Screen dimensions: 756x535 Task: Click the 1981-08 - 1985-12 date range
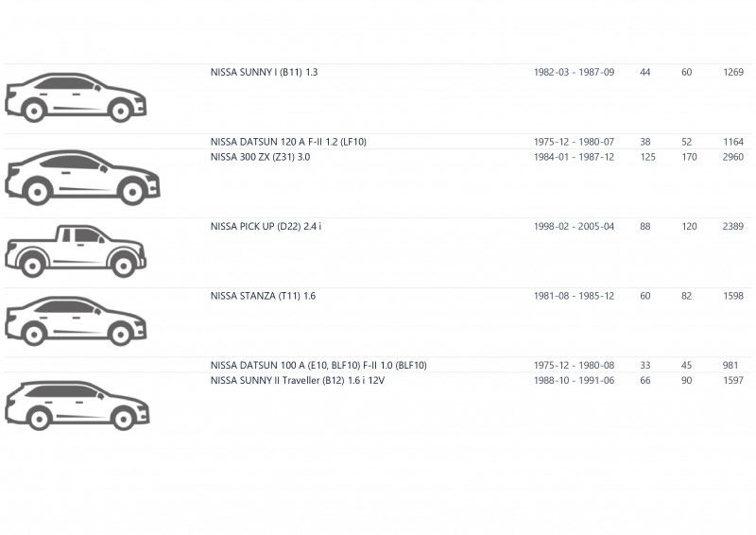574,296
